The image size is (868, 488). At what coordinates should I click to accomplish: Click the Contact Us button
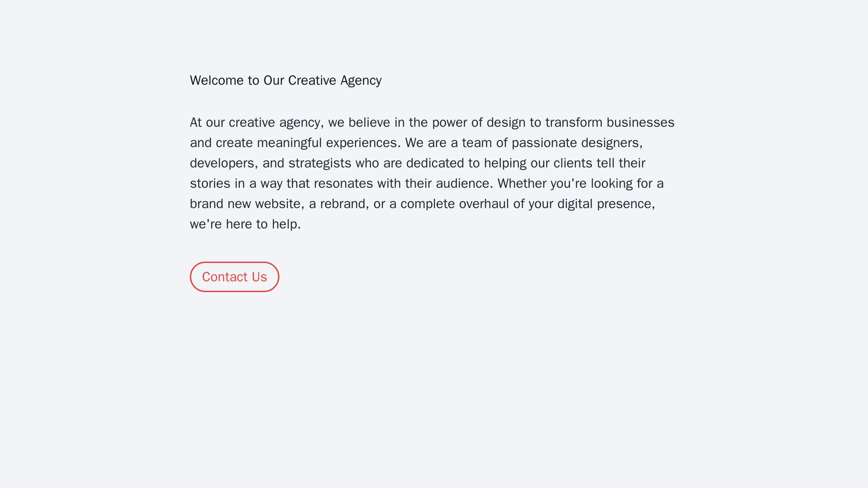click(x=234, y=277)
